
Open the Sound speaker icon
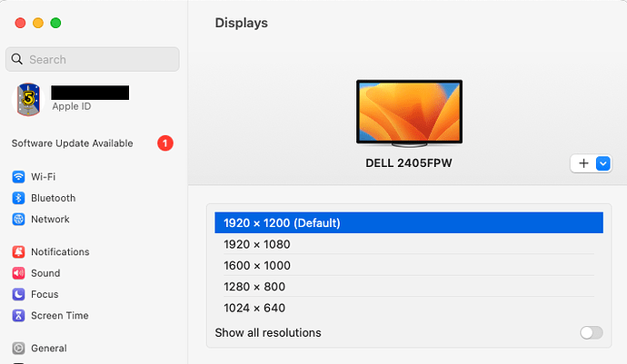[x=18, y=273]
